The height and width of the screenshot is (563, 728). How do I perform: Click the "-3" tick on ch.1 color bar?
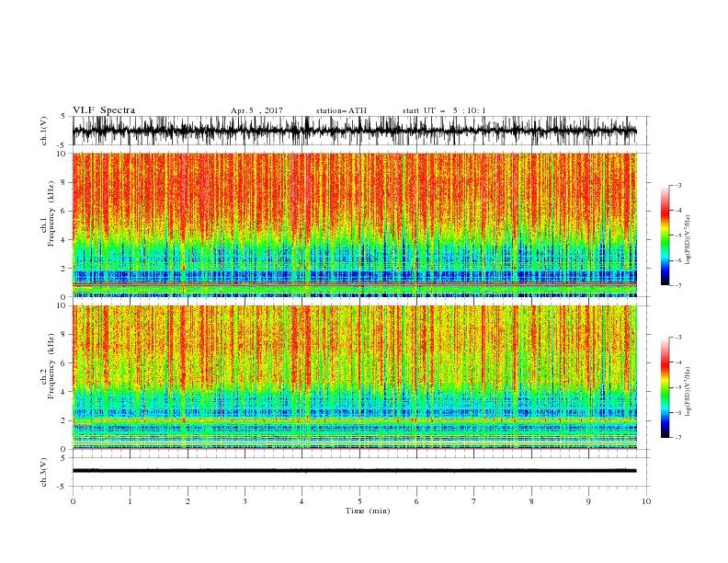pyautogui.click(x=677, y=185)
